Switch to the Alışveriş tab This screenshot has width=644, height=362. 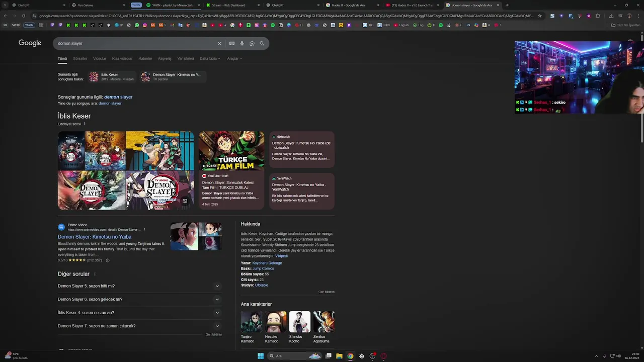[x=165, y=59]
